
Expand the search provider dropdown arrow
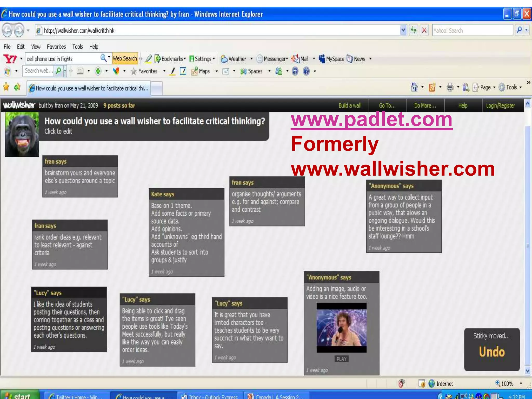(x=527, y=30)
